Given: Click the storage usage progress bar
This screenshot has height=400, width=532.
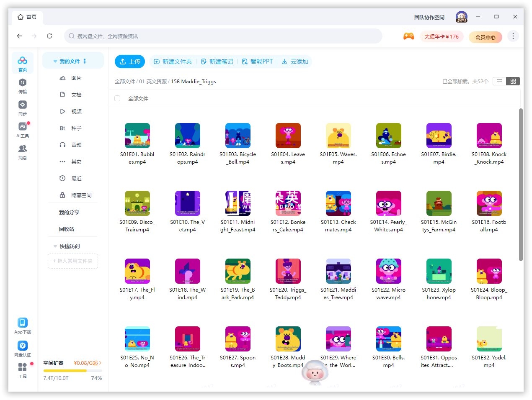Looking at the screenshot, I should [x=73, y=370].
